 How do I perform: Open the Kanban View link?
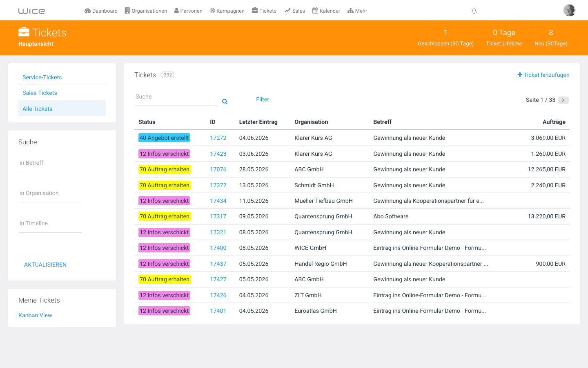pos(35,315)
